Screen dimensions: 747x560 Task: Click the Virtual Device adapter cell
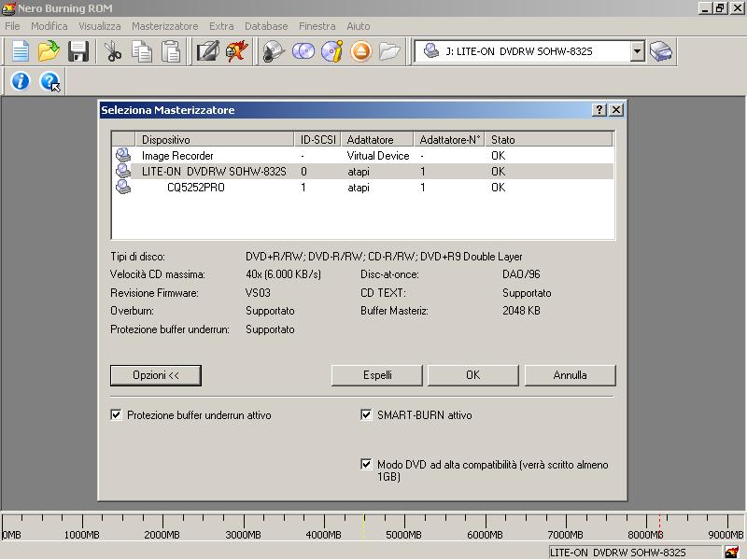pyautogui.click(x=378, y=156)
